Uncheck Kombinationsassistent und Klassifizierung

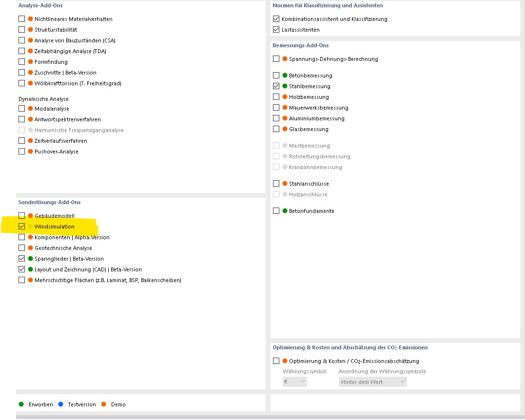(x=276, y=19)
